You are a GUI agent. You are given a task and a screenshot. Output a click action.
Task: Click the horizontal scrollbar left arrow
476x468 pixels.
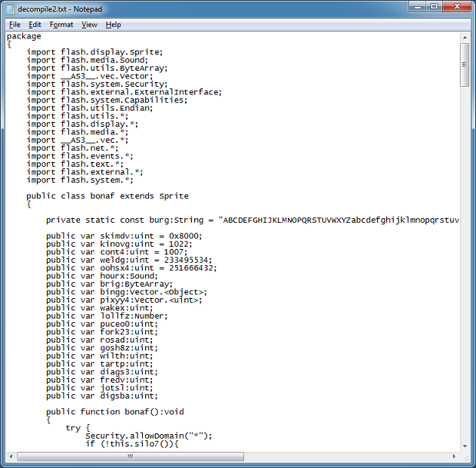11,456
